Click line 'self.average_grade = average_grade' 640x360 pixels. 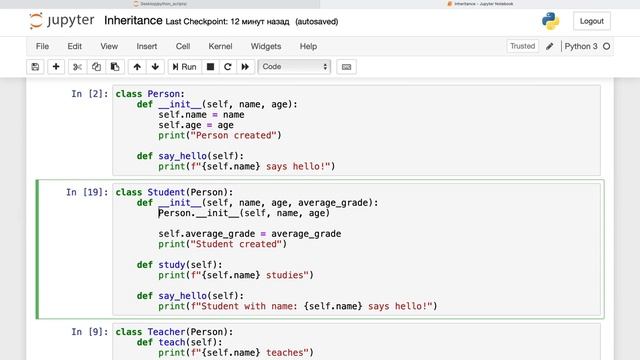(250, 234)
